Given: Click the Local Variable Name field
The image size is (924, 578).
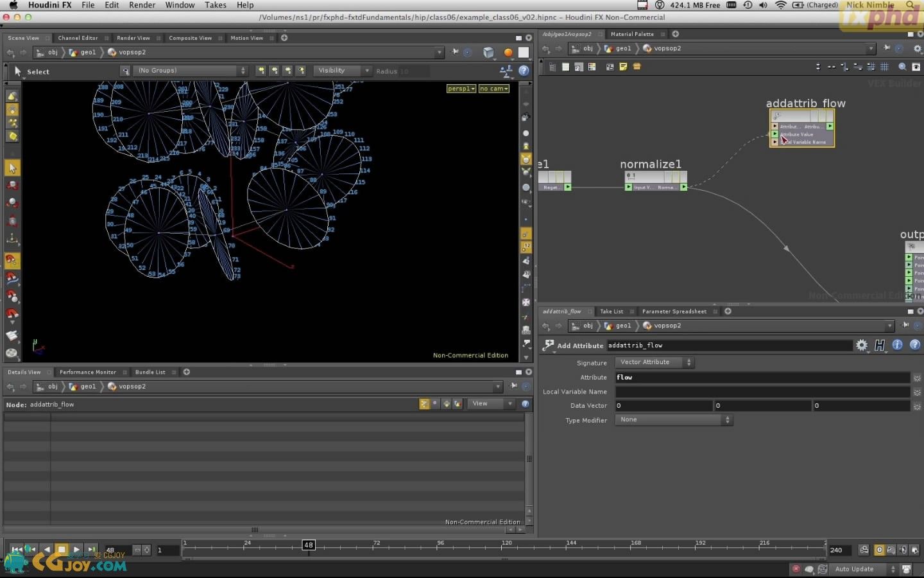Looking at the screenshot, I should 762,392.
